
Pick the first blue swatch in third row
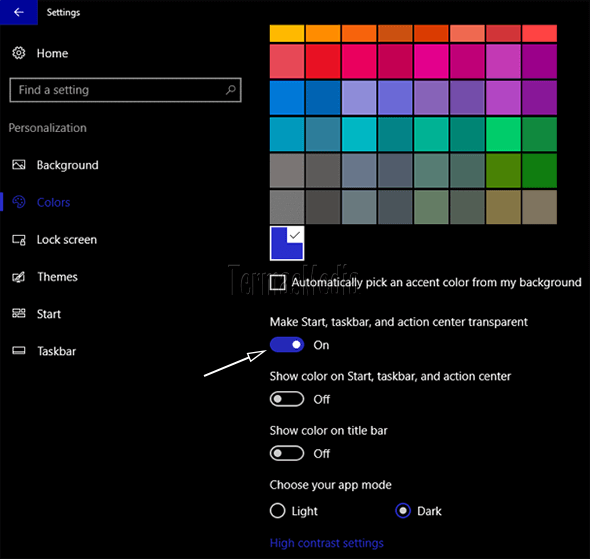287,98
